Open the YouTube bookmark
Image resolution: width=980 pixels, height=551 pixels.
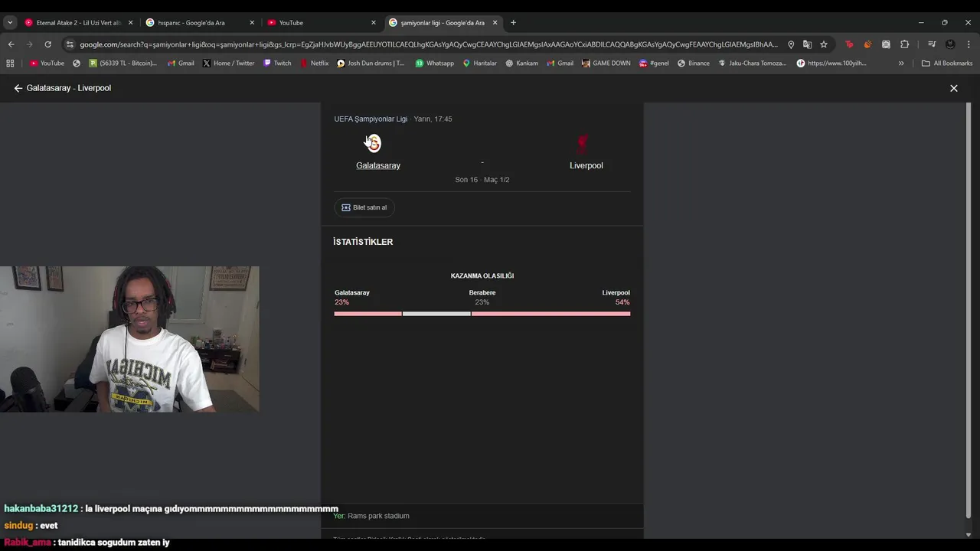coord(47,64)
